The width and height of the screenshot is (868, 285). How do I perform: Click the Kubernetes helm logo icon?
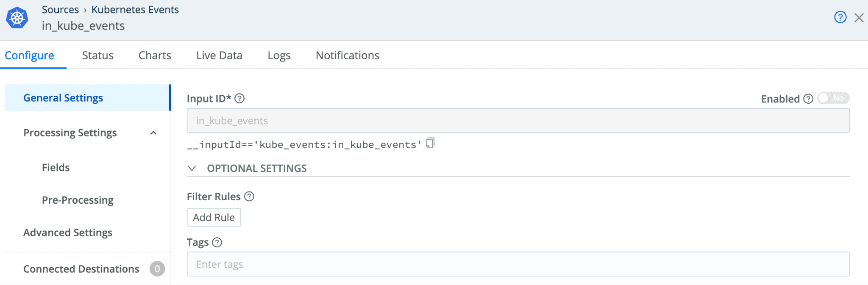coord(17,18)
